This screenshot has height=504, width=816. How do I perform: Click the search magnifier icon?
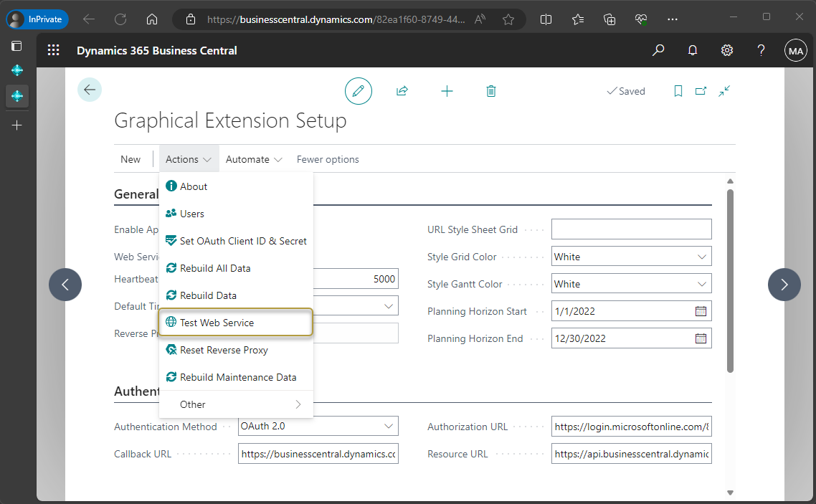point(658,50)
